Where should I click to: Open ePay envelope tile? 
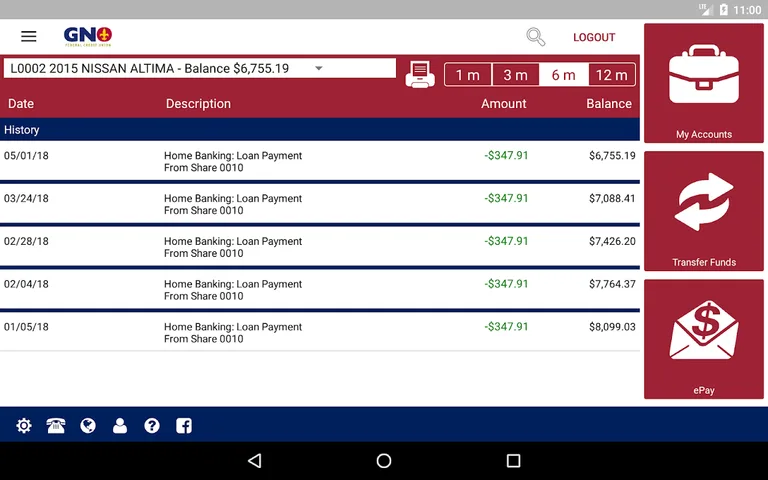(x=704, y=339)
